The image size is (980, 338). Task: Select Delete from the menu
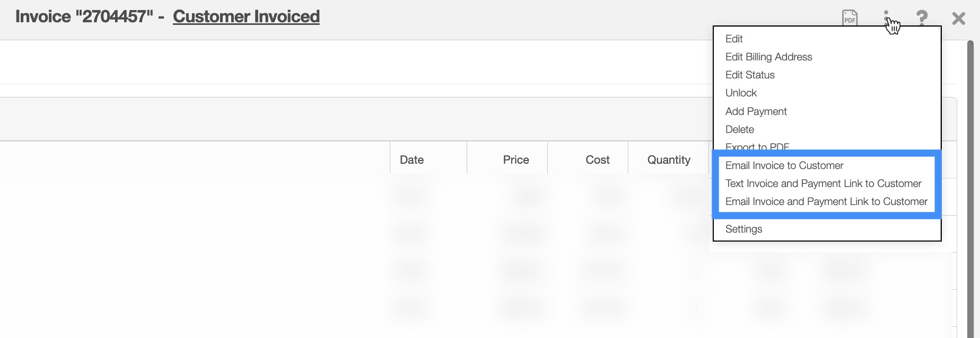(x=739, y=129)
